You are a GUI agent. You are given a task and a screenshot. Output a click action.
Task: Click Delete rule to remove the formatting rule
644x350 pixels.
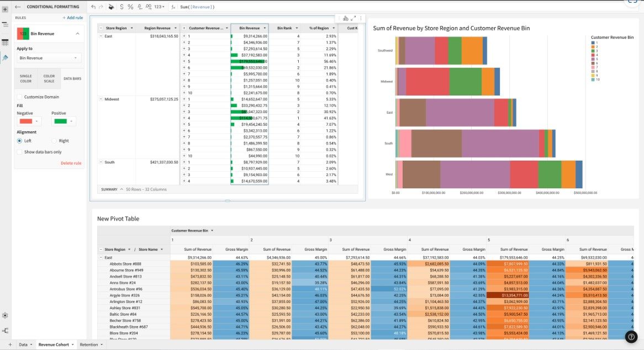[x=72, y=163]
